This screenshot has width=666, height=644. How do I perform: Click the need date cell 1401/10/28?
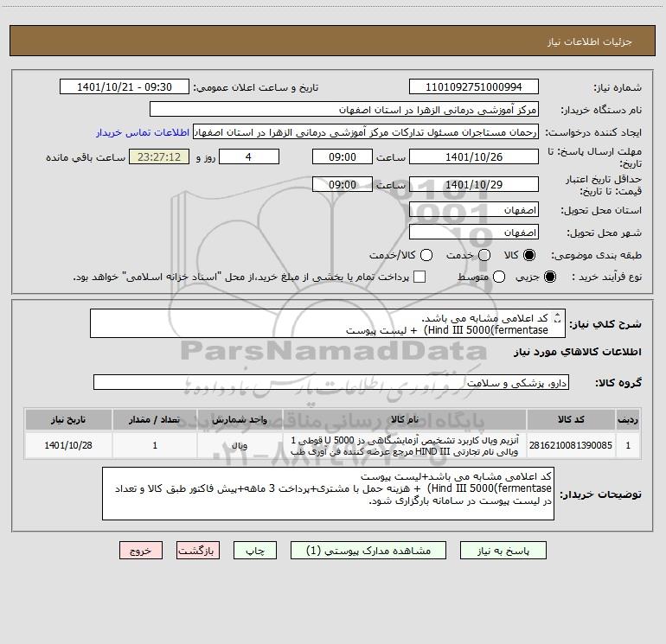(68, 445)
